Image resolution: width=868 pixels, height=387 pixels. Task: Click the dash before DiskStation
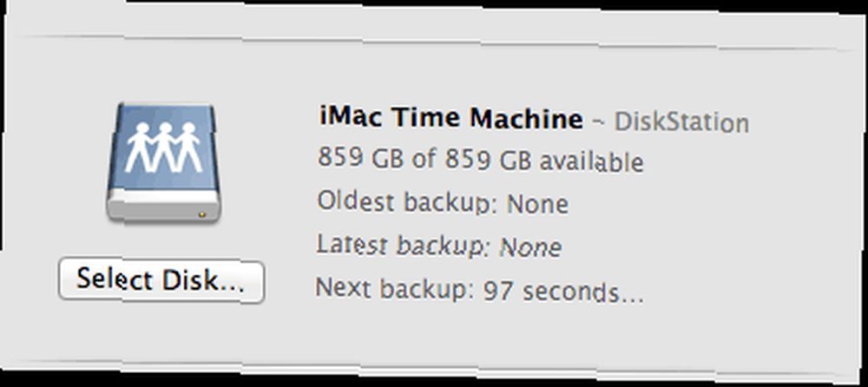tap(599, 122)
